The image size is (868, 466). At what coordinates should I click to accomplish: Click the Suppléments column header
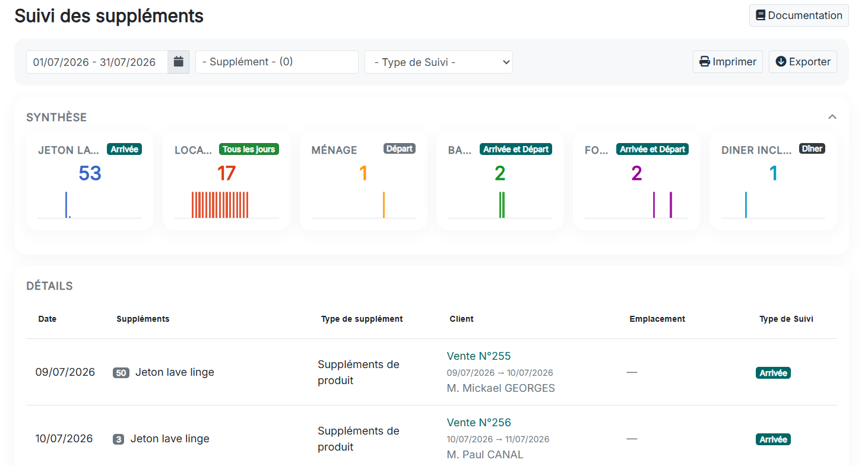click(x=143, y=319)
